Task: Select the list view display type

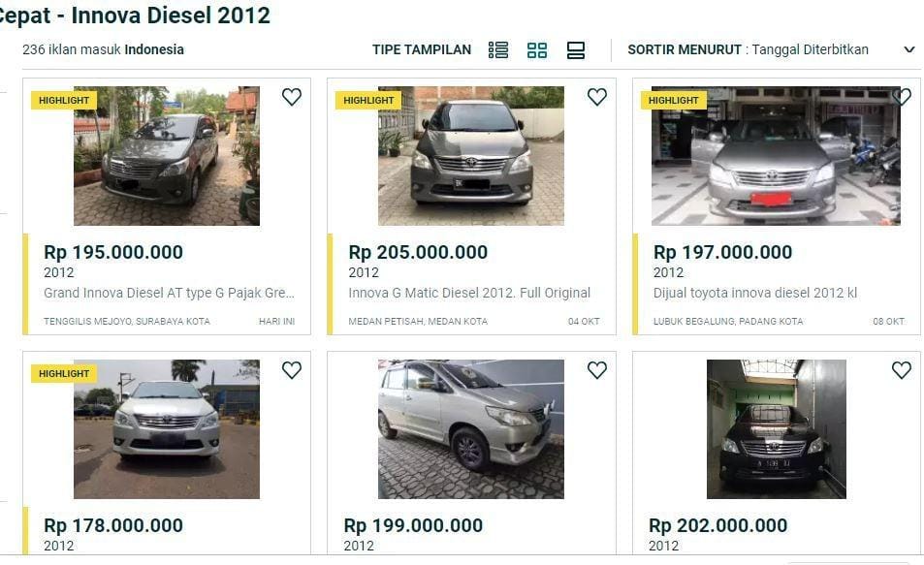Action: [498, 48]
